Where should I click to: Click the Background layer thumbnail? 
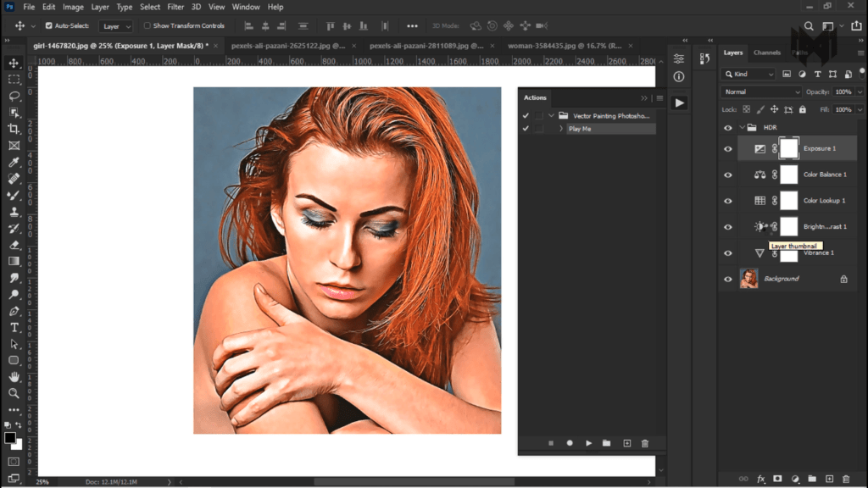click(749, 279)
